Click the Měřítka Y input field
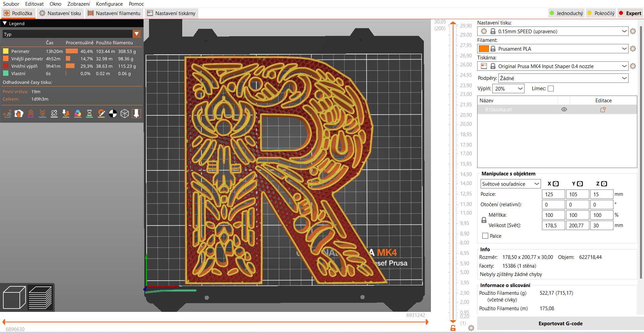Screen dimensions: 644x333 578,215
